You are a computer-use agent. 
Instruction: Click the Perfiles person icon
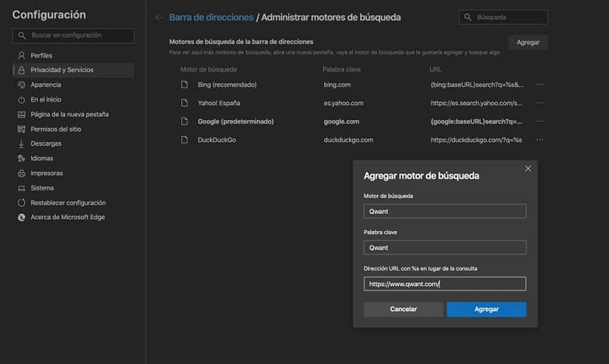coord(21,55)
